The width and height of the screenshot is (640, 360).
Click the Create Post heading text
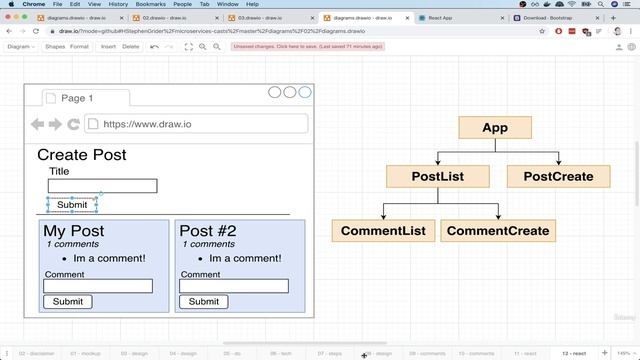[x=82, y=155]
